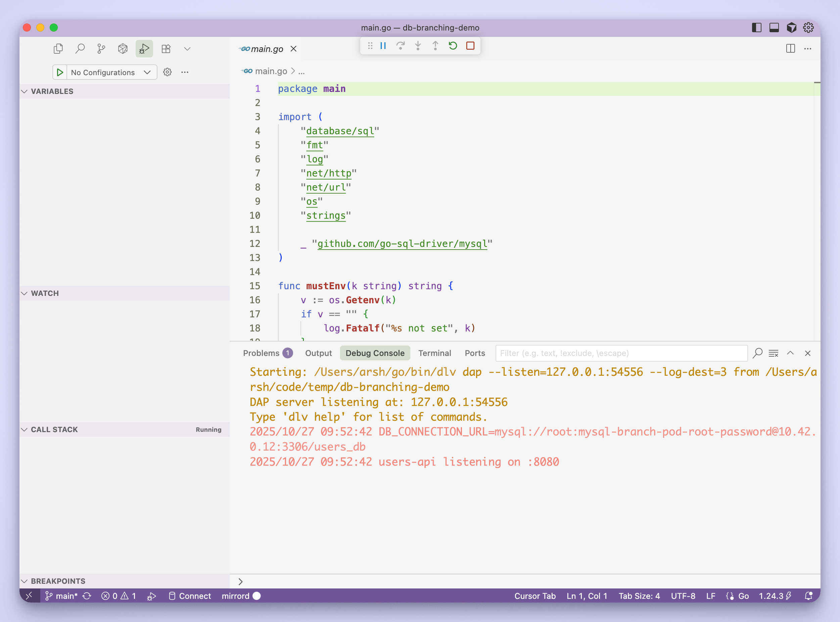Toggle the mirrord switch in status bar

(x=241, y=596)
